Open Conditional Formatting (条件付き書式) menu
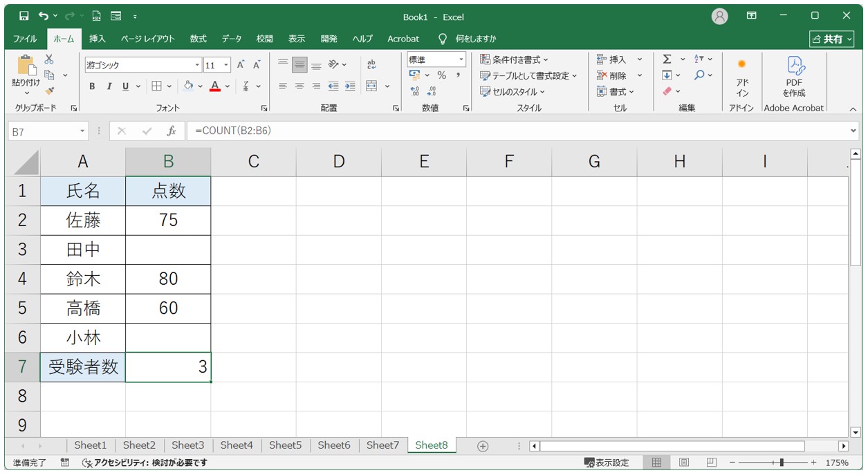This screenshot has width=868, height=475. (x=515, y=59)
